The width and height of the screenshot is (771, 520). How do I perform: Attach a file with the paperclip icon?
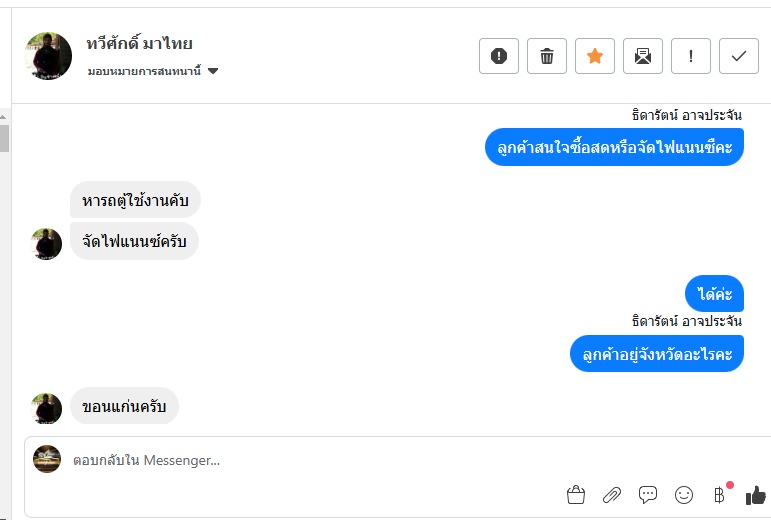[612, 494]
